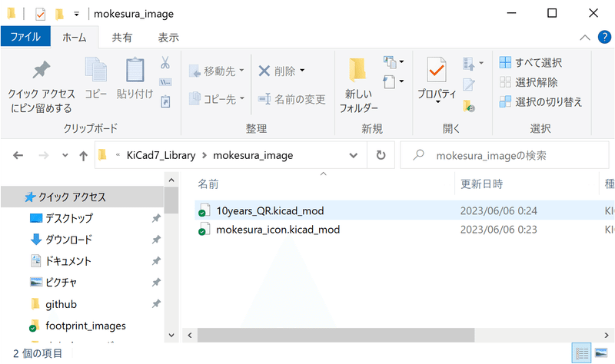Sort by the 名前 column header

208,184
